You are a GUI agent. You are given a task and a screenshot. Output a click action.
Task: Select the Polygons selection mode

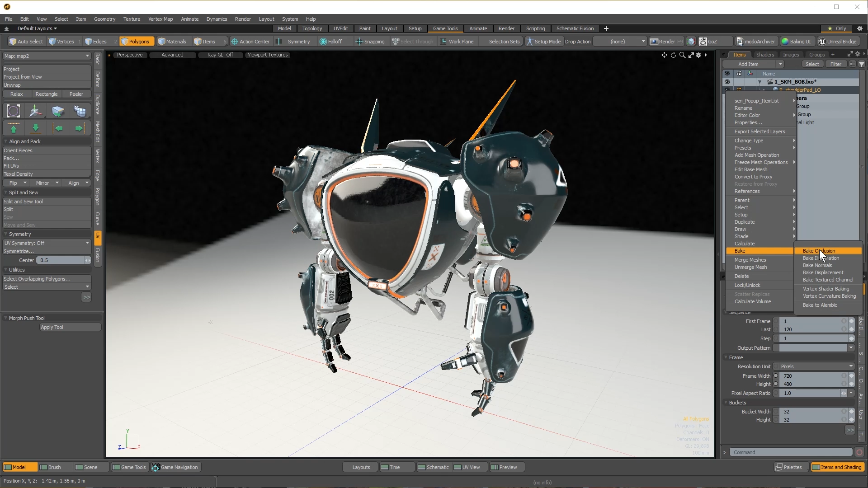137,41
